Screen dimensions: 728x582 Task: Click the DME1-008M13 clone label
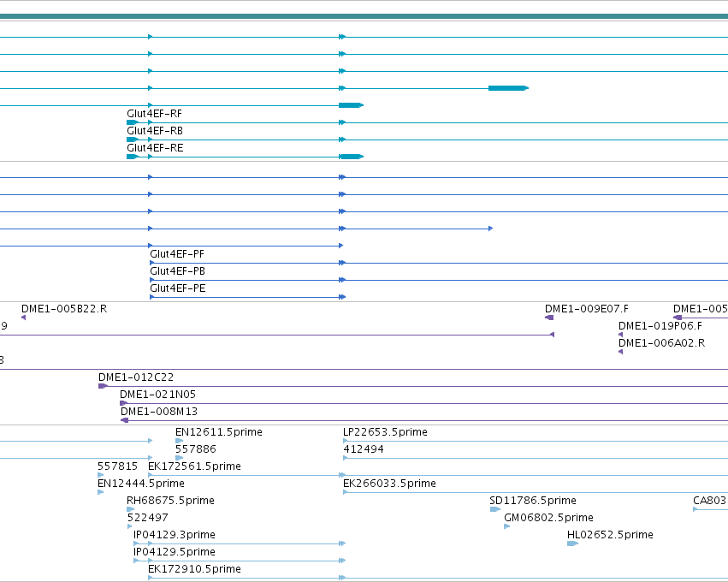coord(159,412)
